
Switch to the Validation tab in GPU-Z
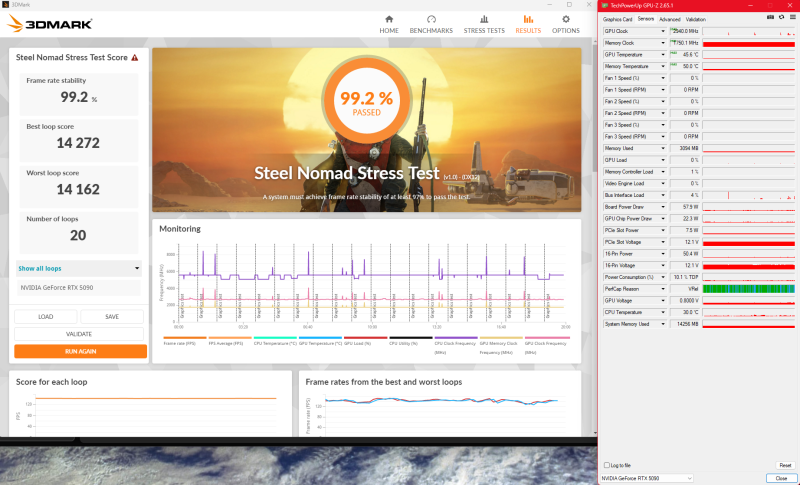pos(695,19)
